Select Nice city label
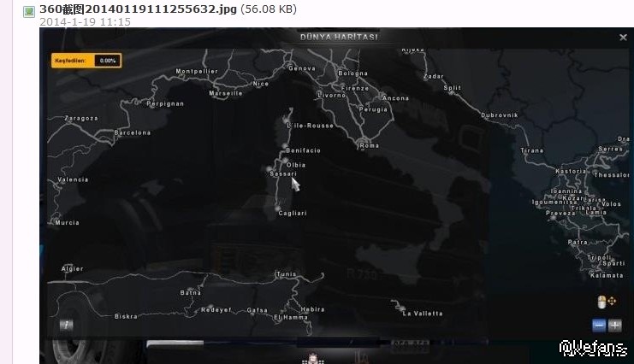This screenshot has width=634, height=364. click(261, 84)
